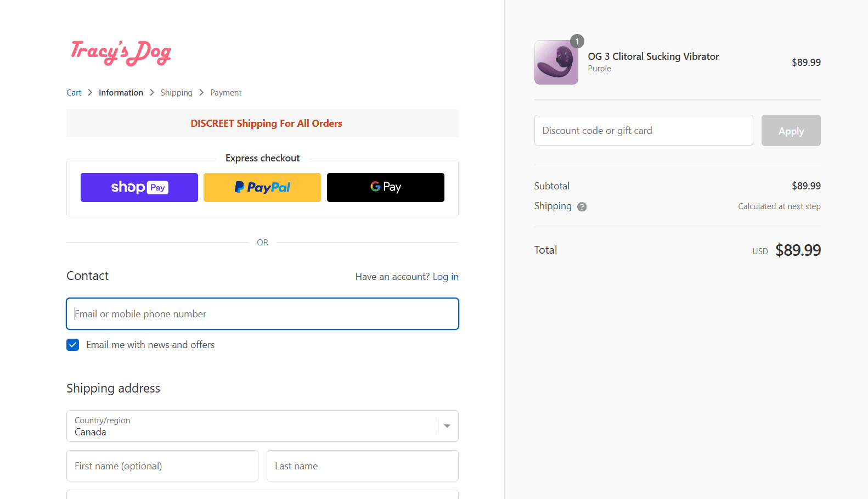Click the Express checkout heading

click(262, 158)
